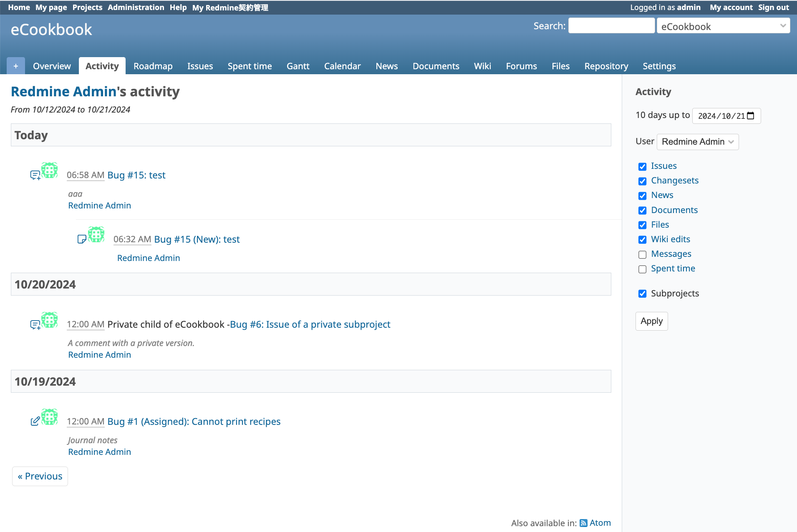Image resolution: width=797 pixels, height=532 pixels.
Task: Click Redmine Admin heading link
Action: [63, 91]
